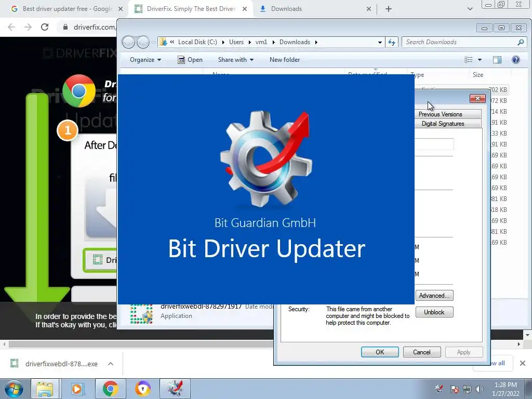This screenshot has height=399, width=532.
Task: Confirm Properties dialog with OK
Action: pyautogui.click(x=380, y=352)
